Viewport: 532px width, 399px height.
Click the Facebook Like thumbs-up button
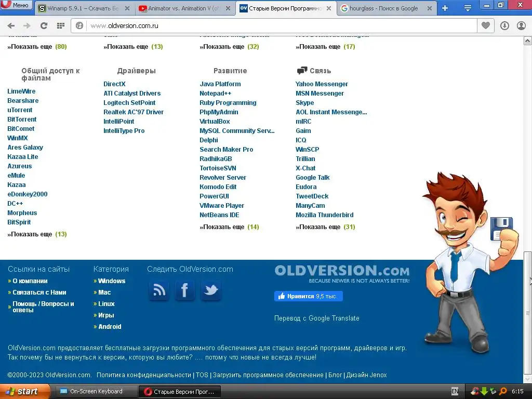coord(309,296)
